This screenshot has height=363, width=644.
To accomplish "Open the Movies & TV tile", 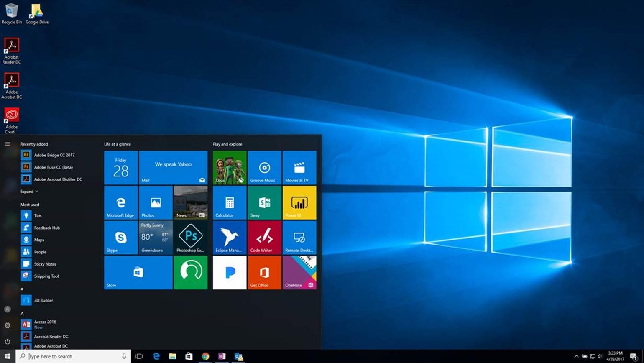I will coord(299,168).
